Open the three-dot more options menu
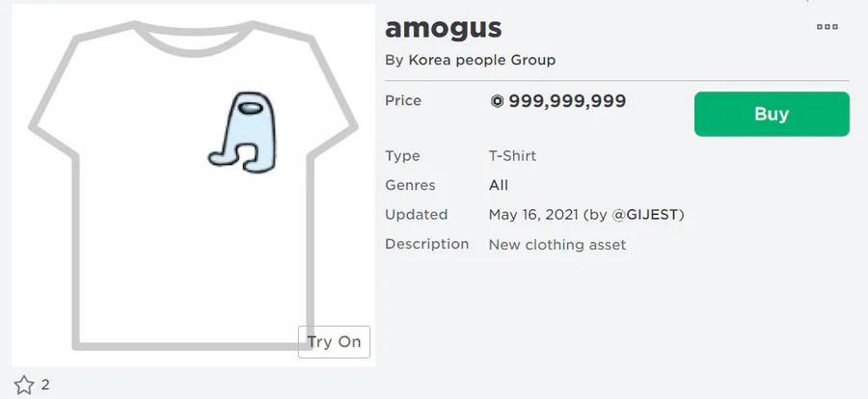868x399 pixels. click(827, 27)
